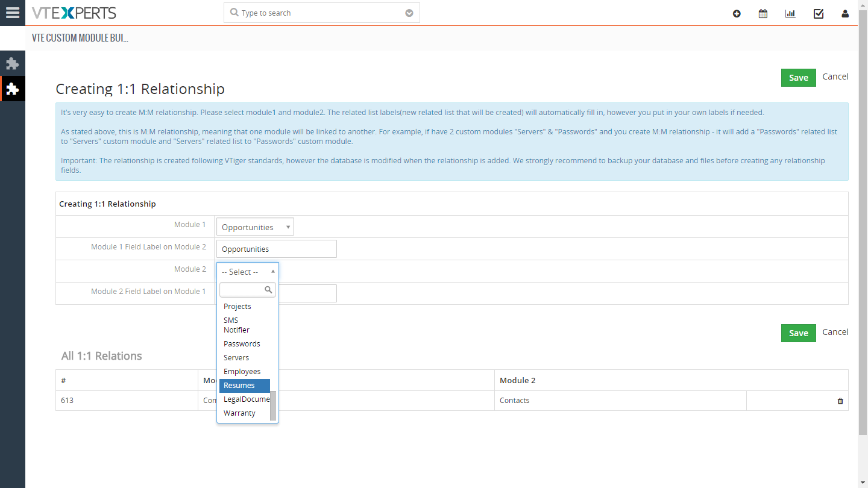This screenshot has height=488, width=868.
Task: Click the top Save button
Action: [799, 78]
